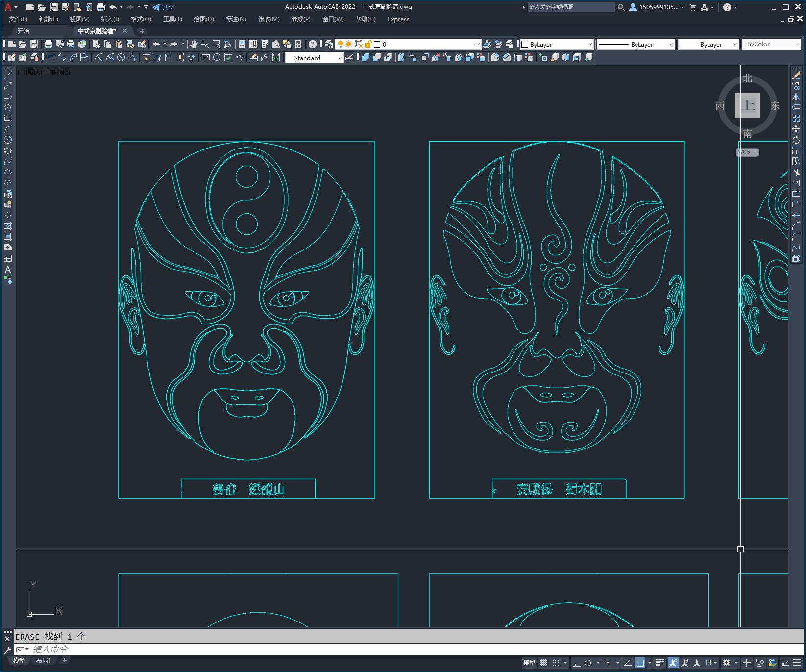The height and width of the screenshot is (672, 806).
Task: Click the 共享 share button
Action: [163, 7]
